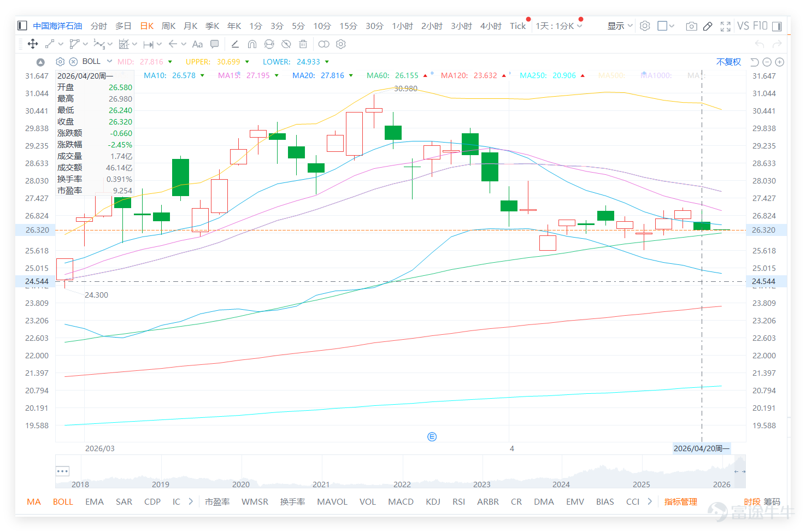806x532 pixels.
Task: Select the move/pan crosshair tool
Action: [x=33, y=44]
